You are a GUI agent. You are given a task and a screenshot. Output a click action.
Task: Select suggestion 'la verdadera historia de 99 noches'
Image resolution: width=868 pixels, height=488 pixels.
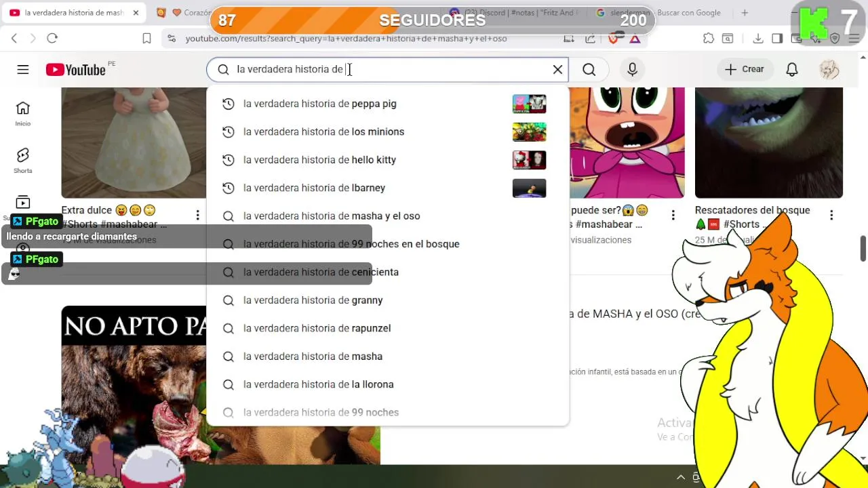pyautogui.click(x=387, y=412)
